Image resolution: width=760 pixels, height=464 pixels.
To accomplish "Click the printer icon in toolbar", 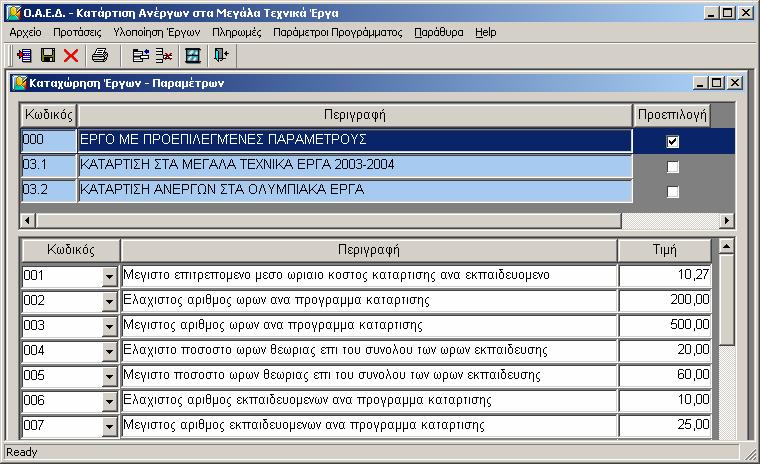I will coord(100,55).
